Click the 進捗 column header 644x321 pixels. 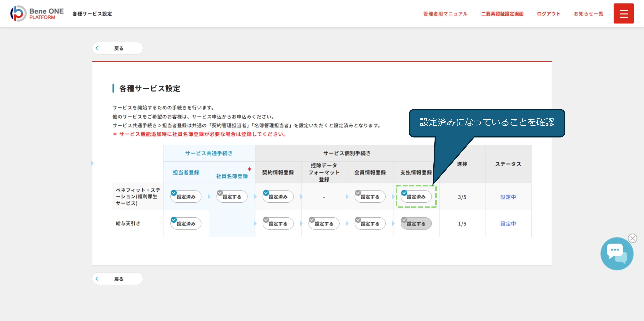462,164
